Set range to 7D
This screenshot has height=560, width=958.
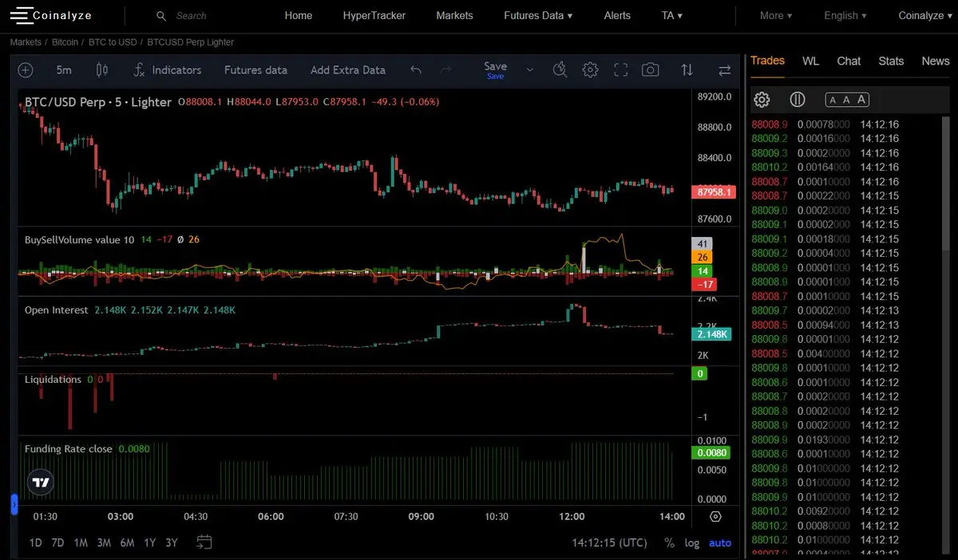pos(57,543)
